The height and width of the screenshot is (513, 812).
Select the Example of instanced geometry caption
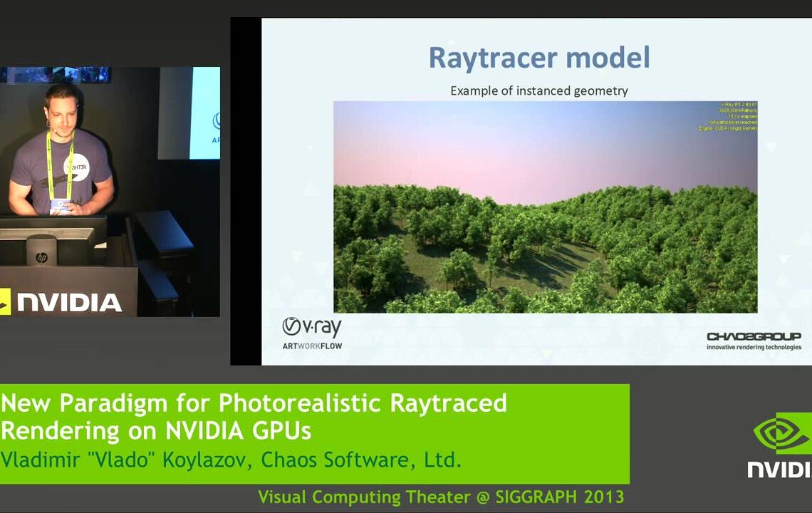pyautogui.click(x=538, y=90)
